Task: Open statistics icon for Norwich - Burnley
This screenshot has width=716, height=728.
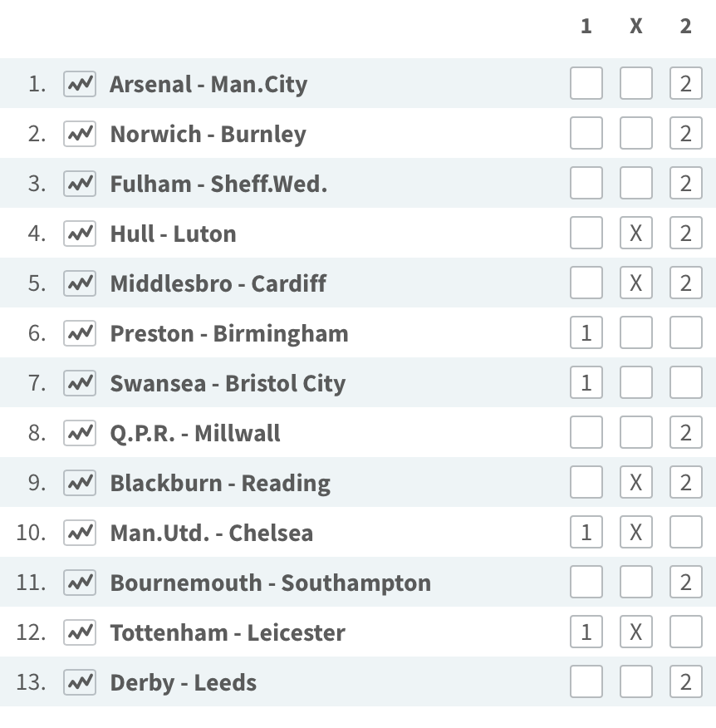Action: [80, 134]
